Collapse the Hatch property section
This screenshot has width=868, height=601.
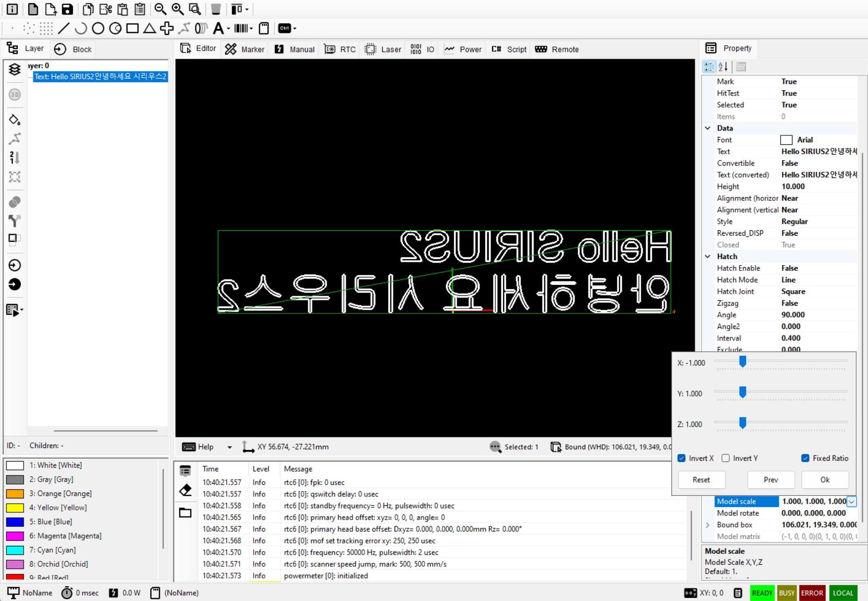pyautogui.click(x=708, y=257)
